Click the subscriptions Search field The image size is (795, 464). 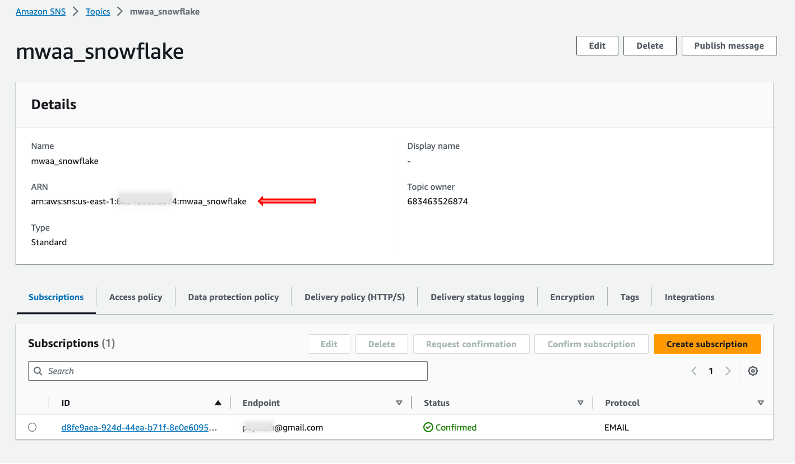tap(228, 371)
